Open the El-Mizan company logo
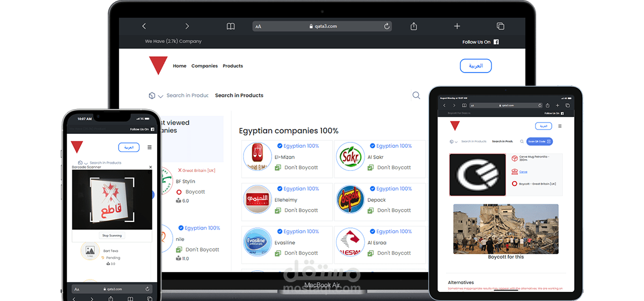 pos(257,156)
